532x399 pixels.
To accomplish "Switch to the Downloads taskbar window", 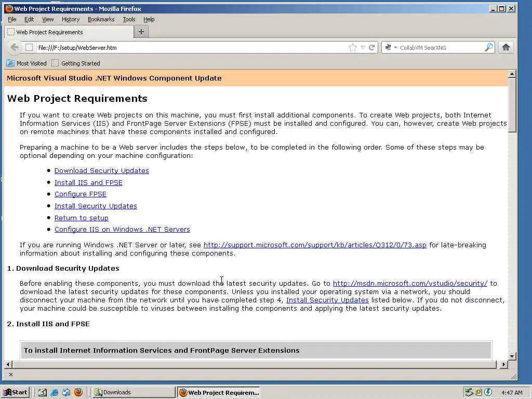I will click(x=134, y=392).
